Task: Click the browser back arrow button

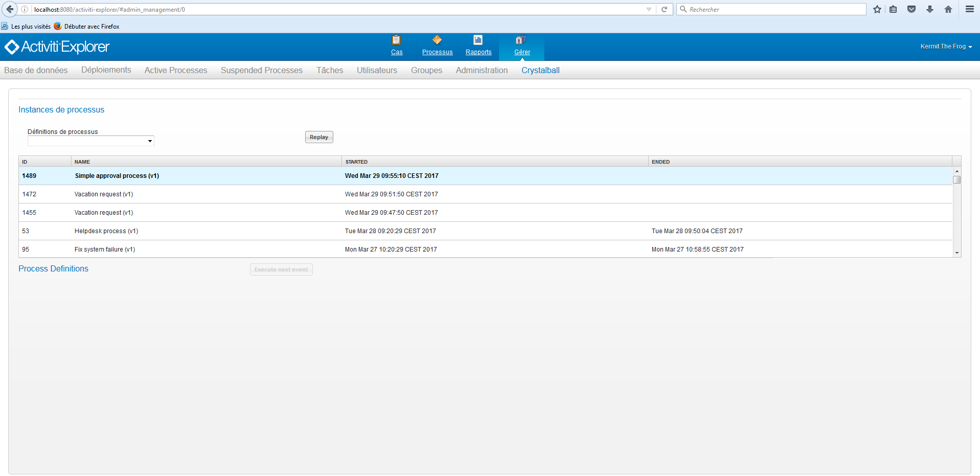Action: pos(10,9)
